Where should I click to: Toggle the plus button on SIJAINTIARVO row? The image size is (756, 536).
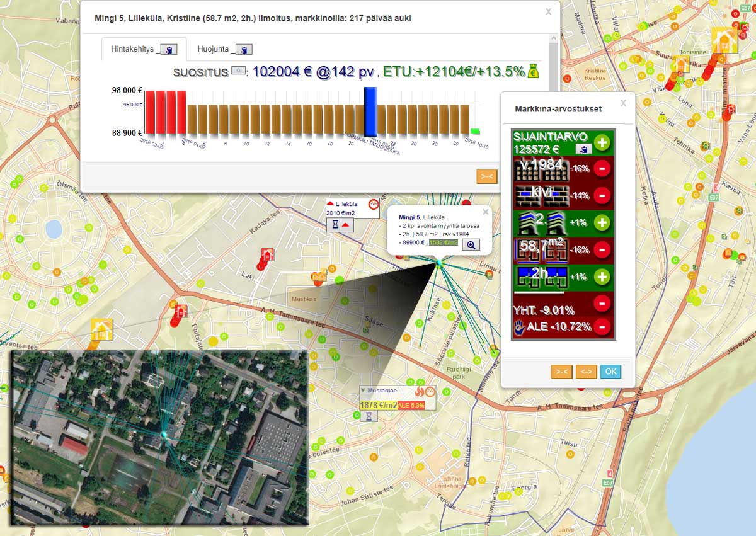pos(602,142)
